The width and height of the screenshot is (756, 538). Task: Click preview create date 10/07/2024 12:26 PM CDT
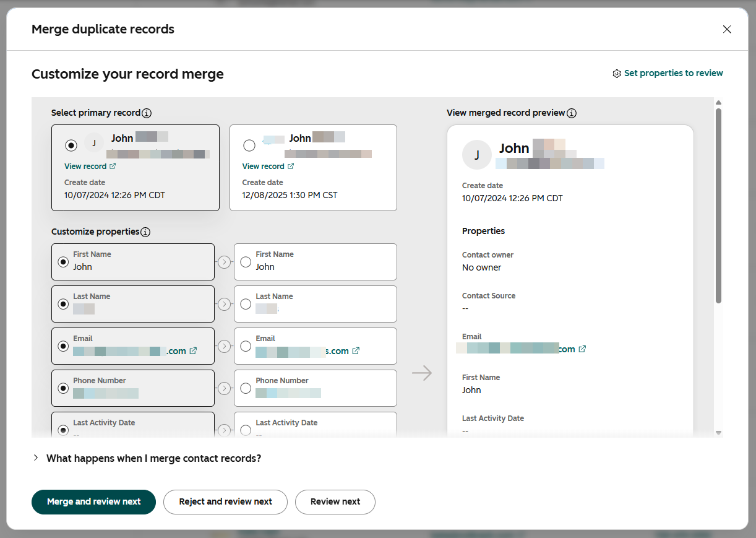(x=512, y=198)
